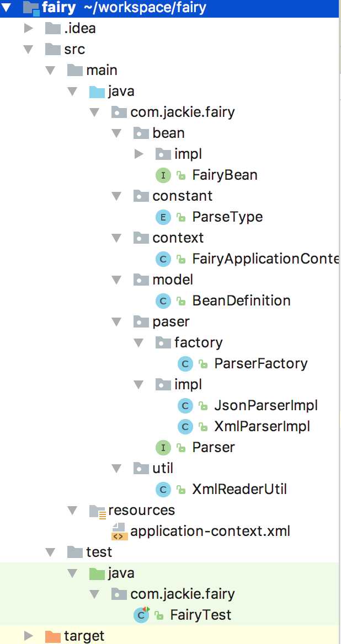Expand the target folder arrow
The width and height of the screenshot is (341, 644).
[28, 636]
